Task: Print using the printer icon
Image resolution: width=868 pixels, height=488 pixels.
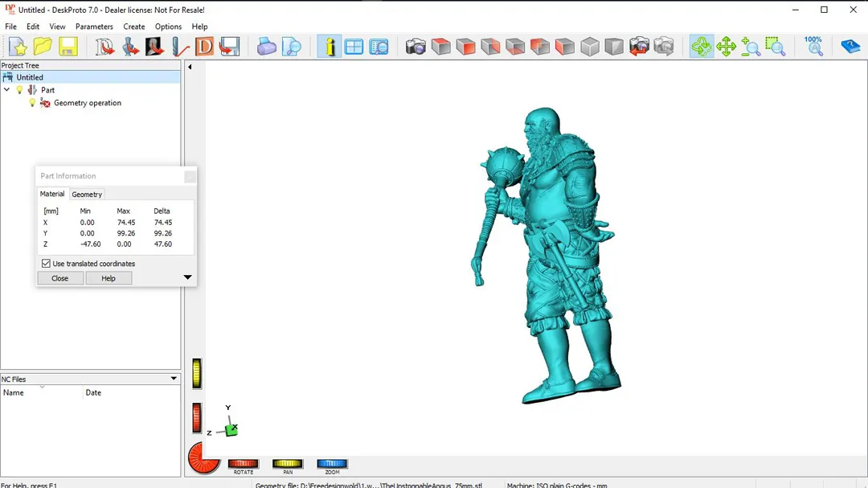Action: coord(266,47)
